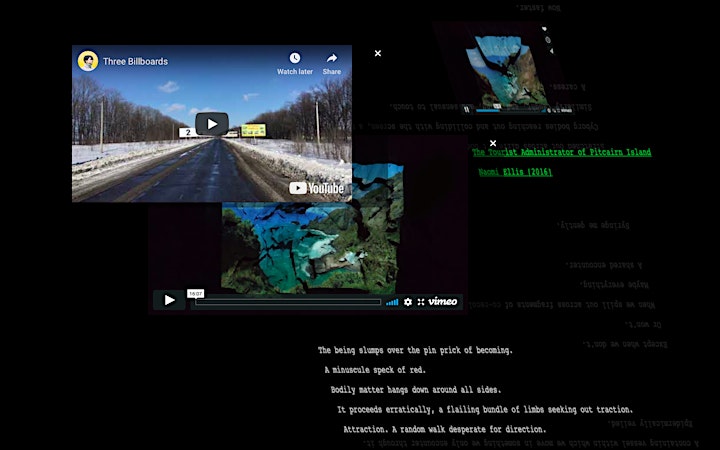Click watch later clock on small tilted video

(x=548, y=40)
